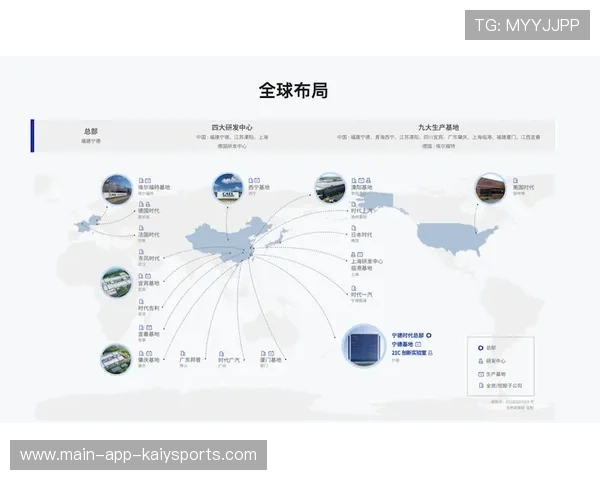Click the R&D center icon above 德国时代
The image size is (600, 480).
[x=148, y=204]
